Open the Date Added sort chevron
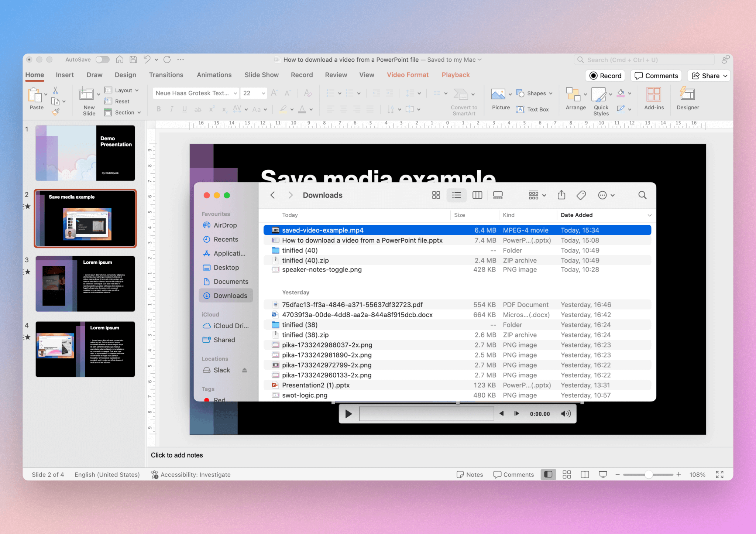 (x=649, y=215)
